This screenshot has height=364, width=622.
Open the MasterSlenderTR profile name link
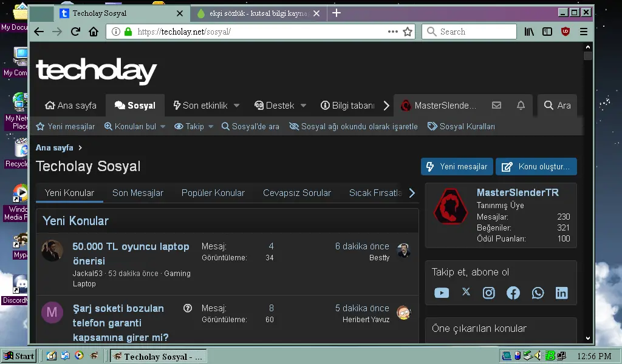point(518,192)
